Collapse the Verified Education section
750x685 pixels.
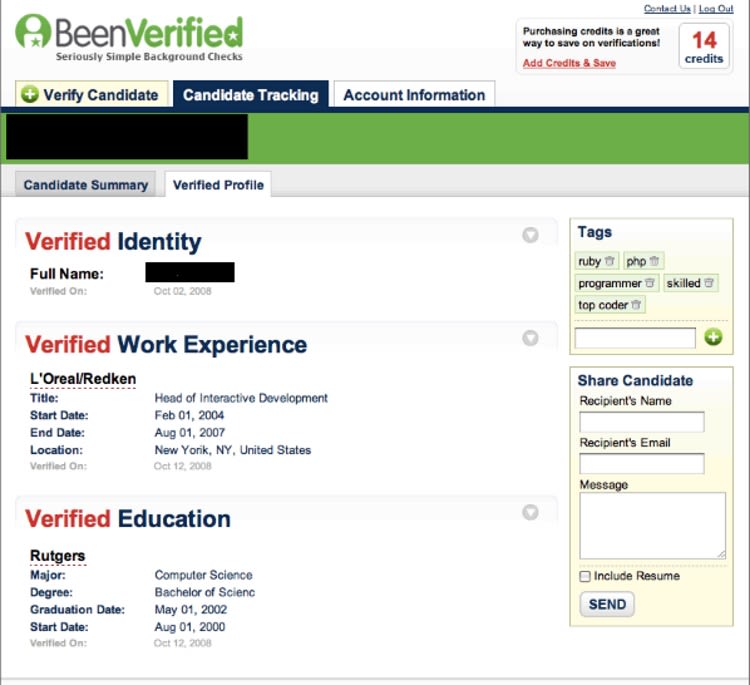click(530, 512)
